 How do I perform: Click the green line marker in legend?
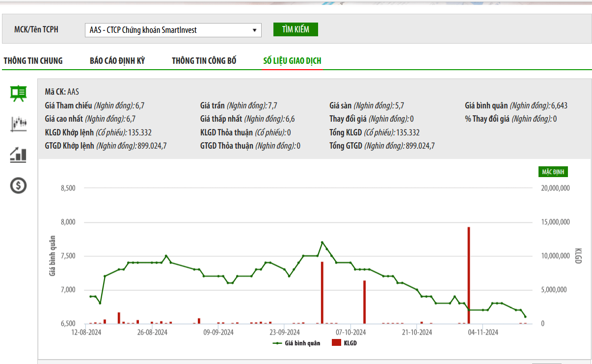point(277,343)
